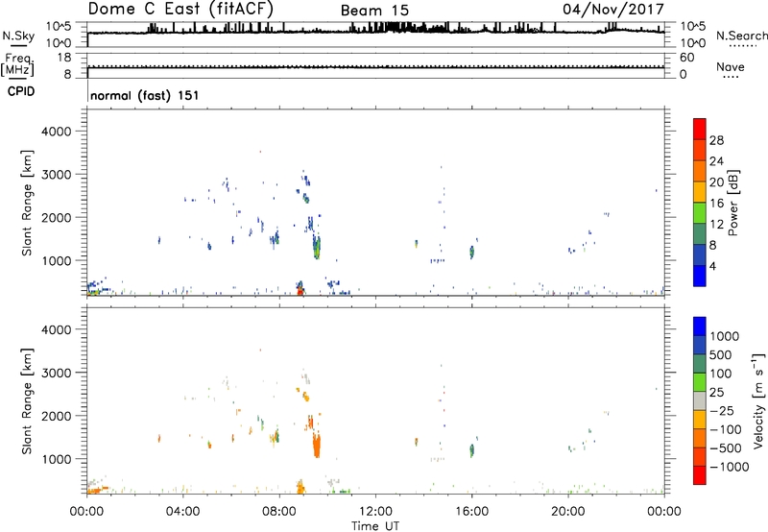Click the large orange echo near 09:30 in Velocity panel

317,446
